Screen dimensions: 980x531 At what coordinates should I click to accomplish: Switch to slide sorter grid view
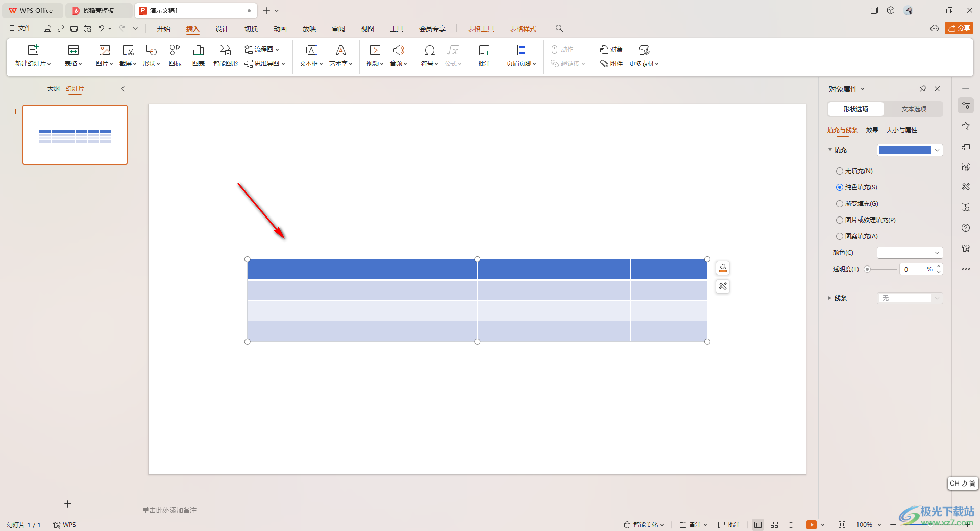774,525
